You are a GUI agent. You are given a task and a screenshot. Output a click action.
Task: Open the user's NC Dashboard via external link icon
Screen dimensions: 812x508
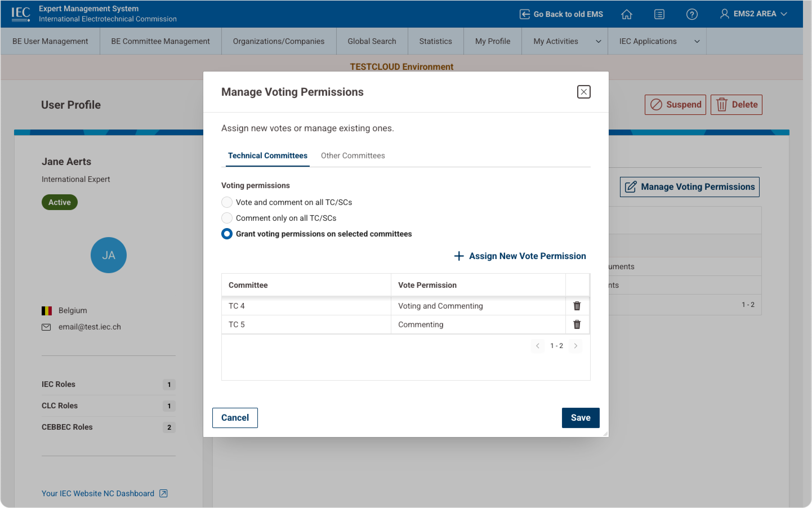pyautogui.click(x=163, y=493)
